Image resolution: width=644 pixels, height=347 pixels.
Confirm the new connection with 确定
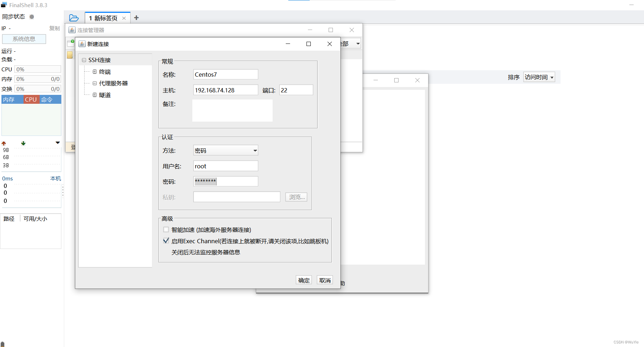pyautogui.click(x=304, y=280)
